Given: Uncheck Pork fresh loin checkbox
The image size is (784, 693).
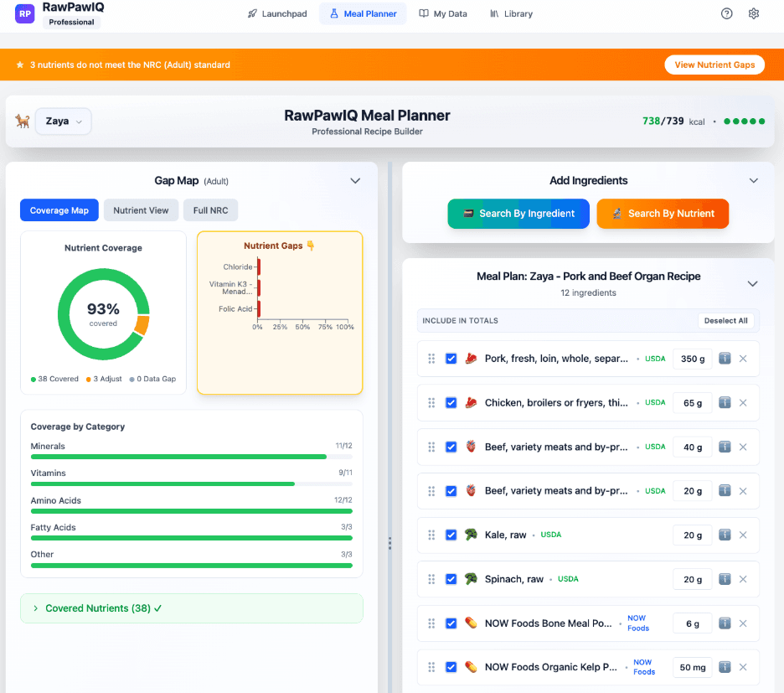Looking at the screenshot, I should pyautogui.click(x=451, y=359).
